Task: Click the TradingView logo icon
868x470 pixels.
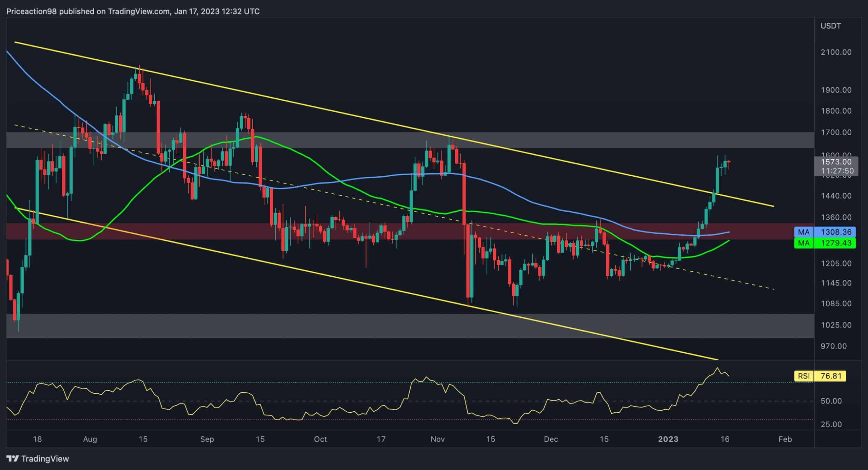Action: (x=13, y=459)
